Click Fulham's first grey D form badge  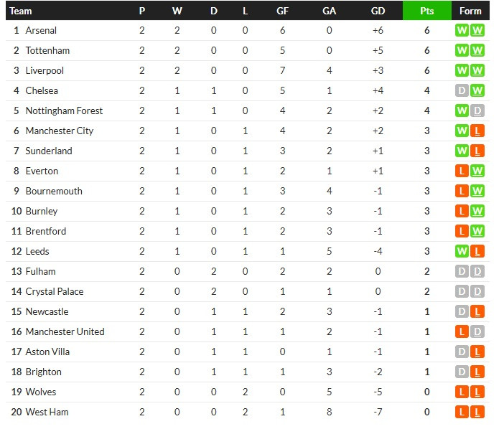(x=462, y=271)
